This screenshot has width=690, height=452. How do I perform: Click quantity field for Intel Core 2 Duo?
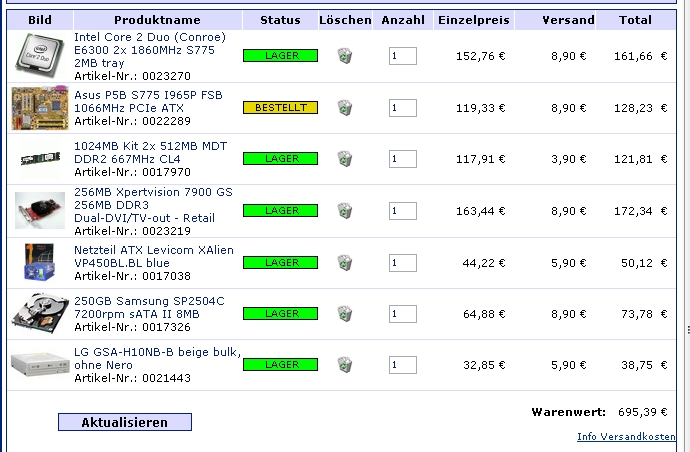(x=403, y=56)
